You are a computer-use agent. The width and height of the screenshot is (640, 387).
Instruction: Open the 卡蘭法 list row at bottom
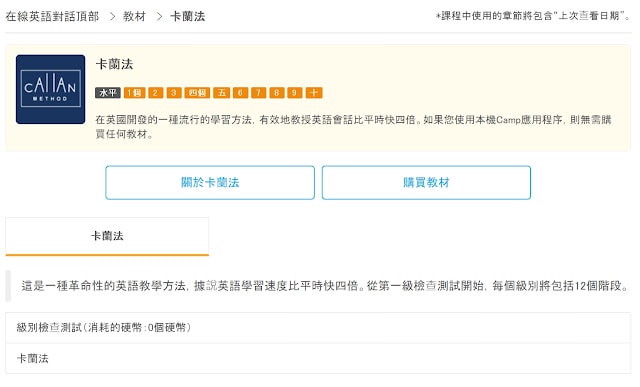[x=318, y=358]
